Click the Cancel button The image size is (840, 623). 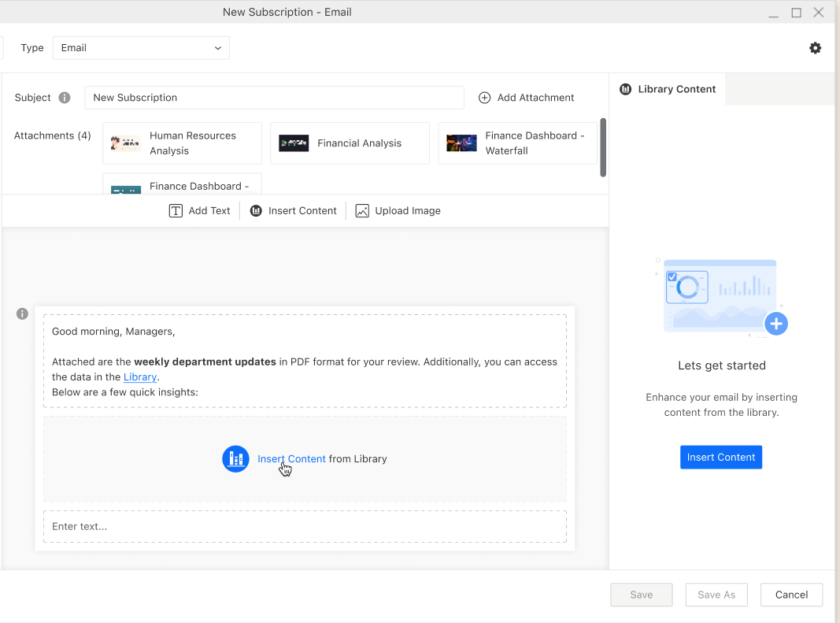coord(791,595)
